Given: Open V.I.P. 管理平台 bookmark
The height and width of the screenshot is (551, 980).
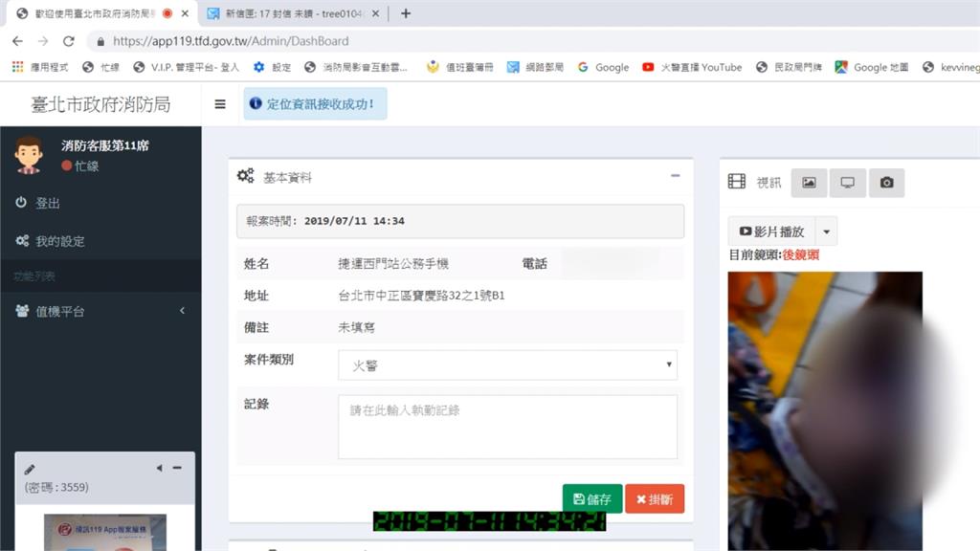Looking at the screenshot, I should coord(187,67).
